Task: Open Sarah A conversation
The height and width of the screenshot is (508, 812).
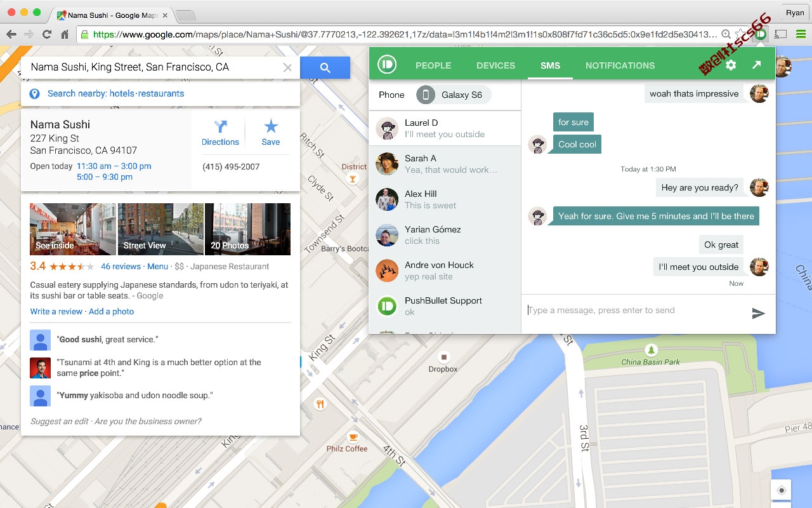Action: [445, 164]
